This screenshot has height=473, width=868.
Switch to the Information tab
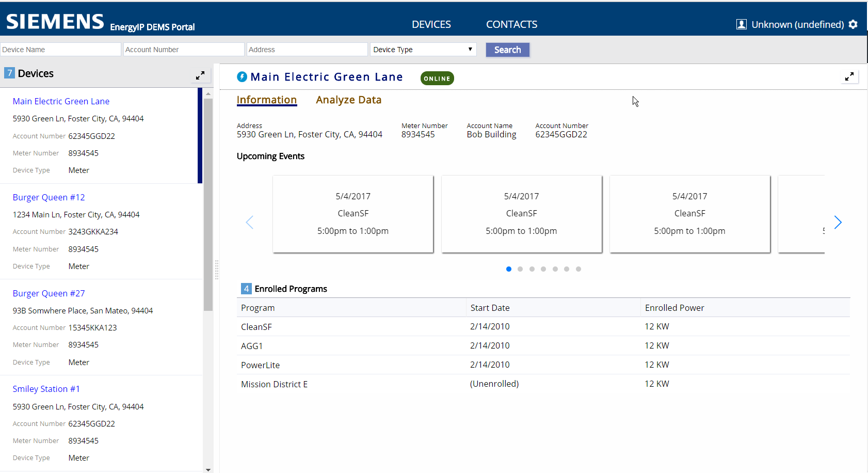pos(267,100)
